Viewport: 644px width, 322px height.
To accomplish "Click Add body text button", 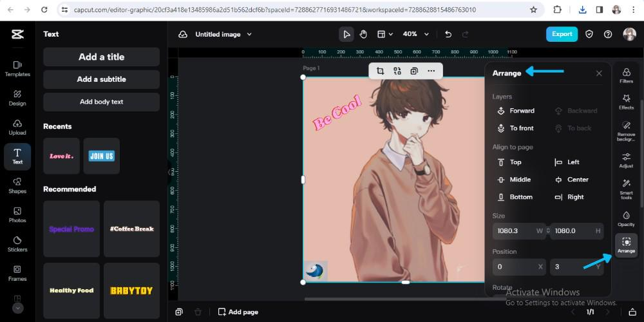I will click(x=102, y=102).
